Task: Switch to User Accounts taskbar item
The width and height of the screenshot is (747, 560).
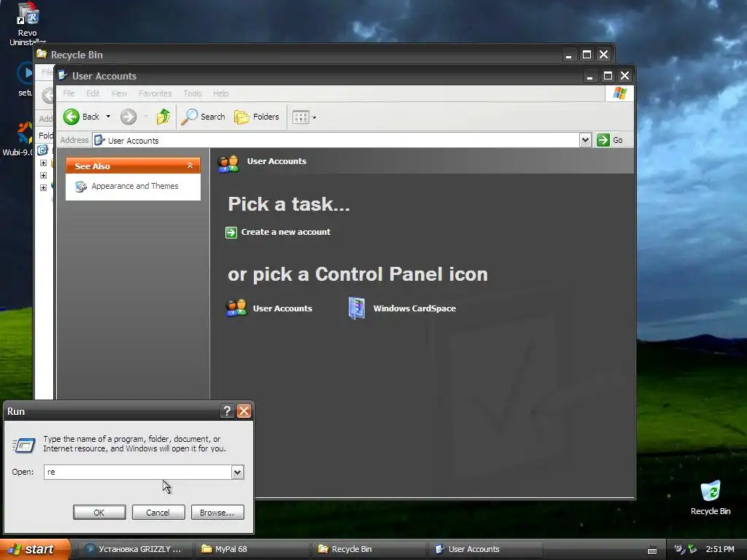Action: tap(486, 549)
